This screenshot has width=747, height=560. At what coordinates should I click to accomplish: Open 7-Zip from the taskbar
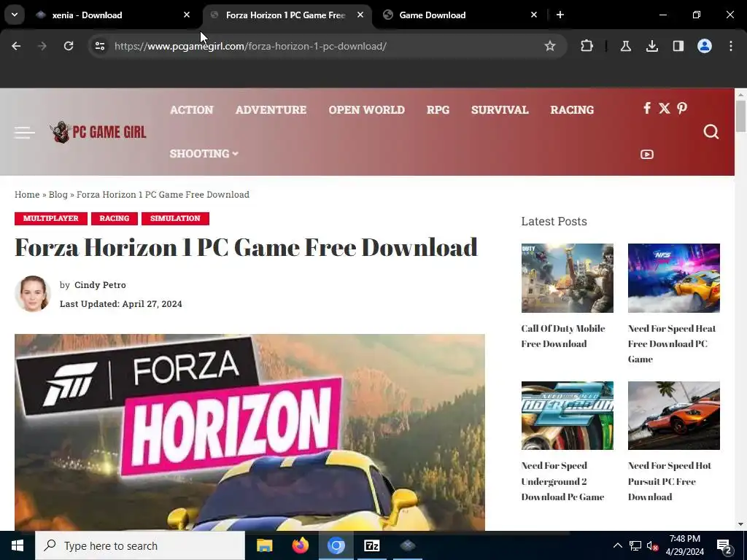pos(371,545)
